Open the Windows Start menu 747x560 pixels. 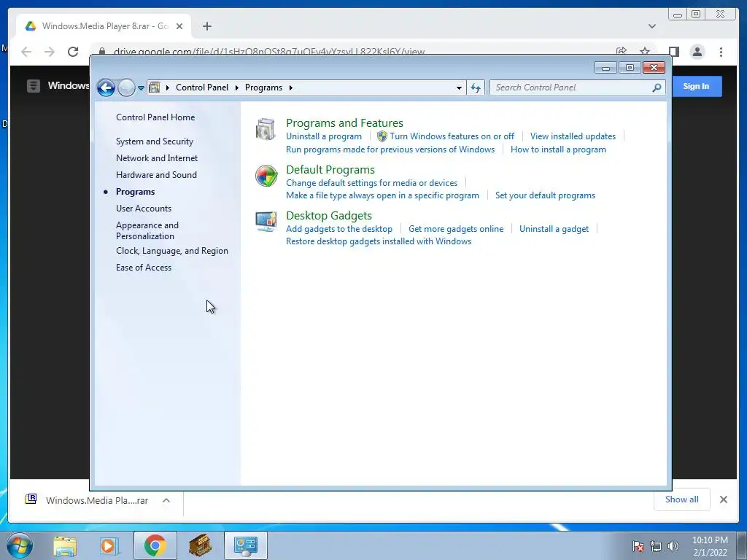pos(20,545)
